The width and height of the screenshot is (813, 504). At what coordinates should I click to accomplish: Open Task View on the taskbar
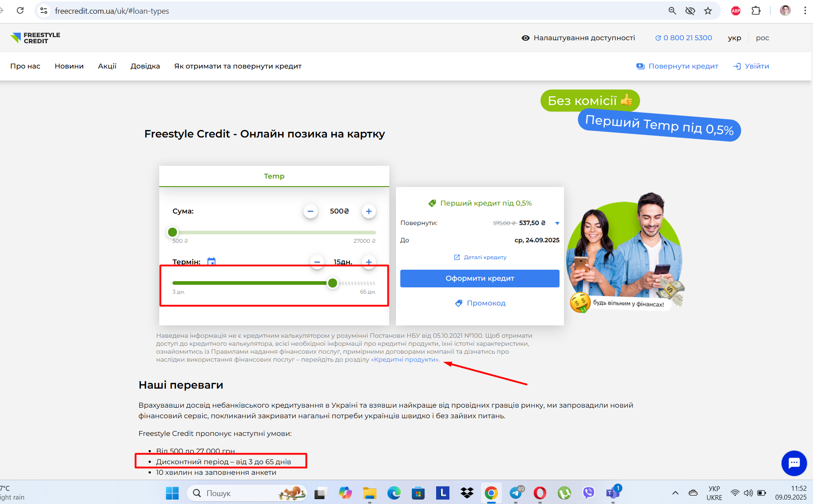[x=321, y=493]
